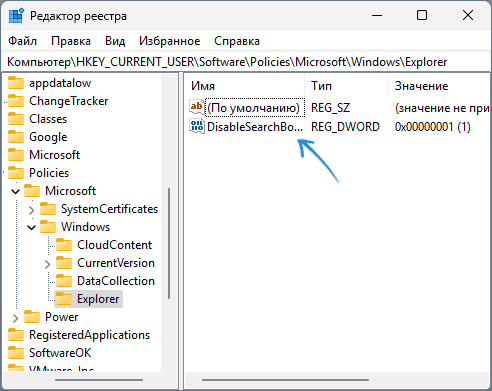Select the CurrentVersion key label
Viewport: 492px width, 391px height.
(116, 263)
